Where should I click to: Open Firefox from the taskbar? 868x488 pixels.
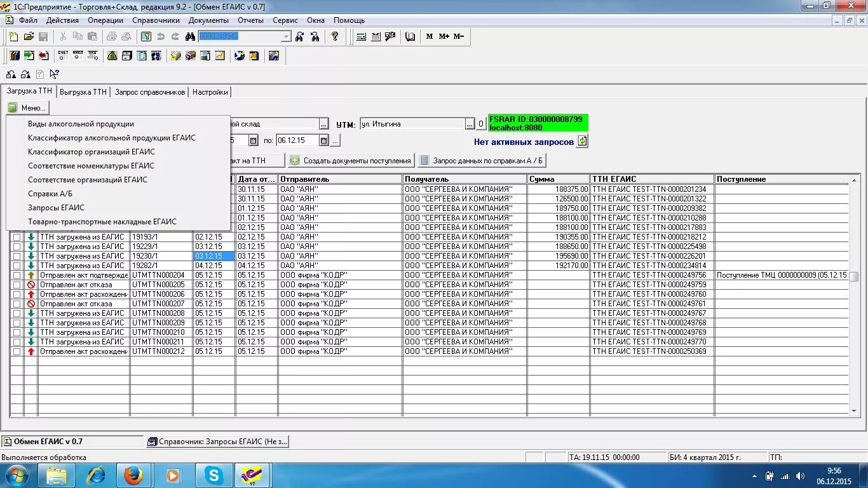click(x=133, y=475)
